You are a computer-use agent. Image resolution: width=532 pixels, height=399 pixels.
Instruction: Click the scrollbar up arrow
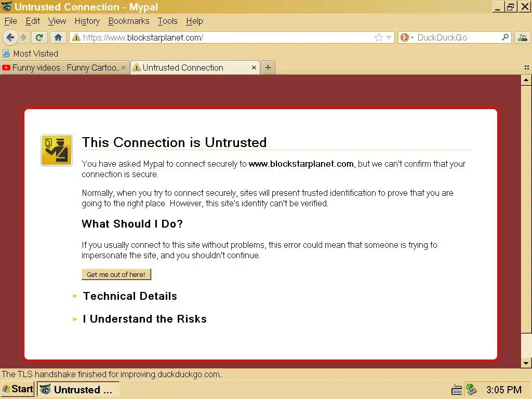[x=526, y=80]
